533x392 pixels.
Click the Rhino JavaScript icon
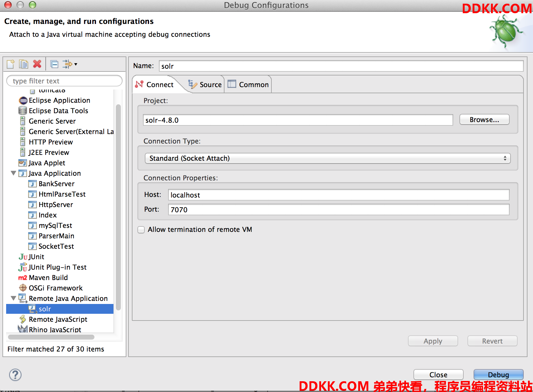coord(23,329)
